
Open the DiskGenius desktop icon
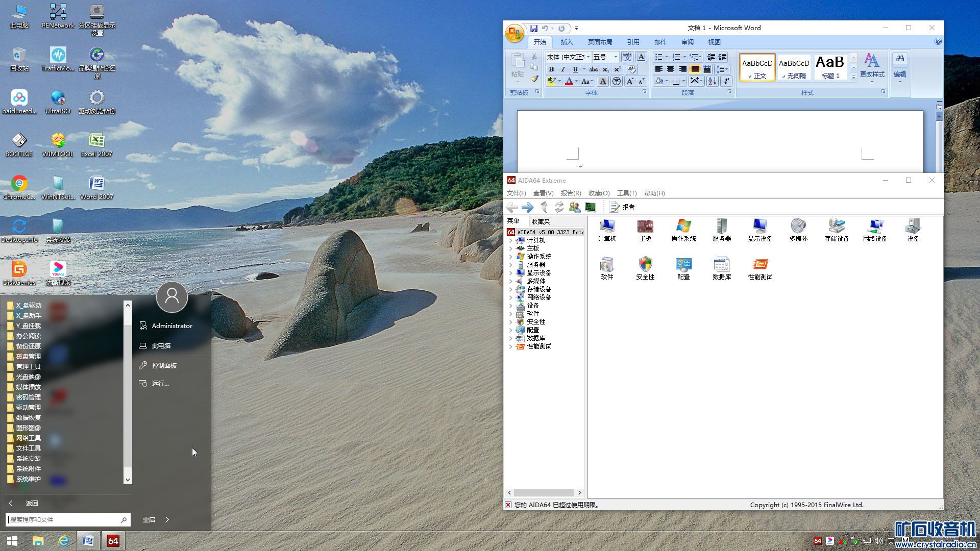(19, 273)
